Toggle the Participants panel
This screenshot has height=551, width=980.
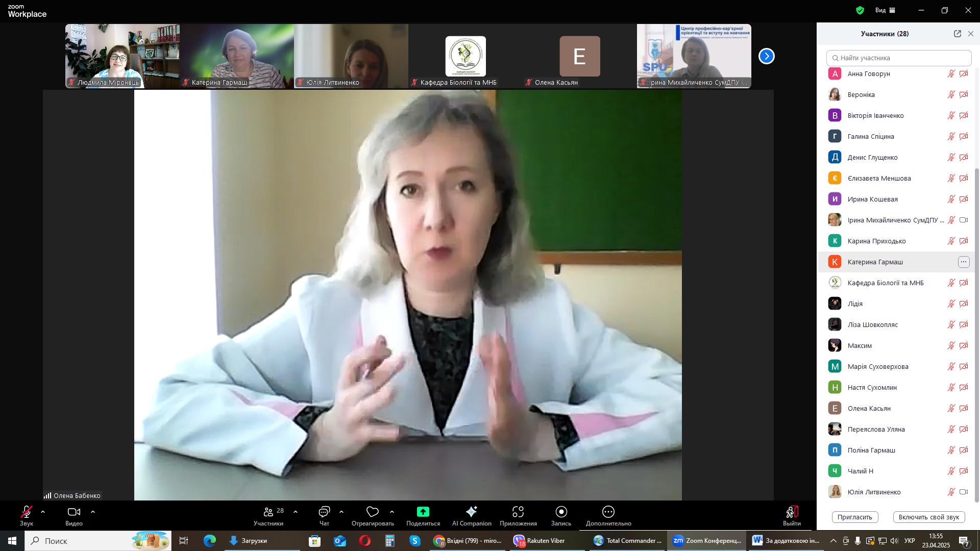click(268, 512)
